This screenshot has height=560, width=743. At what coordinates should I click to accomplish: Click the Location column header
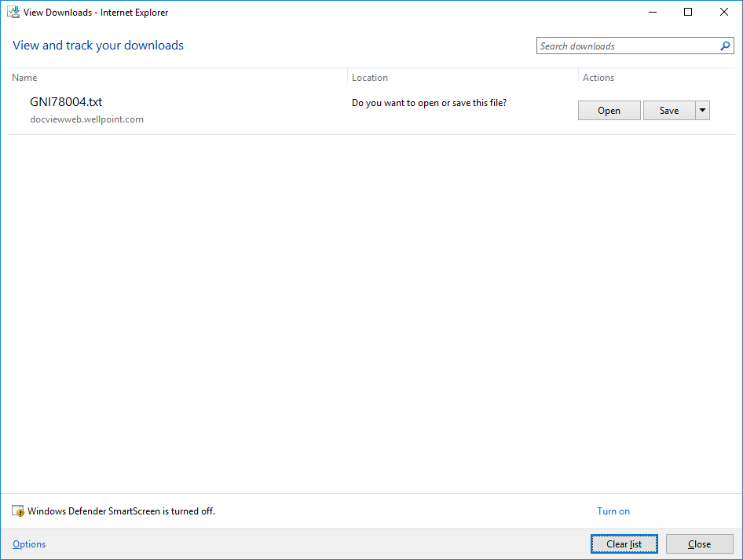tap(371, 77)
